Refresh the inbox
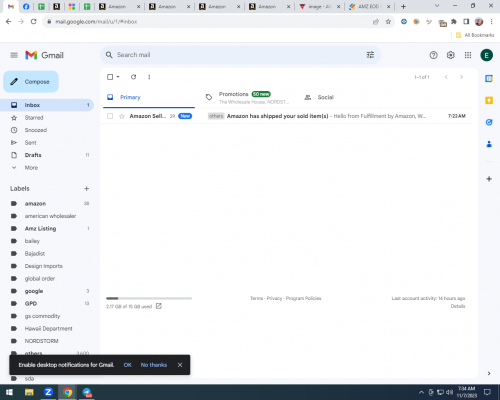 coord(133,77)
